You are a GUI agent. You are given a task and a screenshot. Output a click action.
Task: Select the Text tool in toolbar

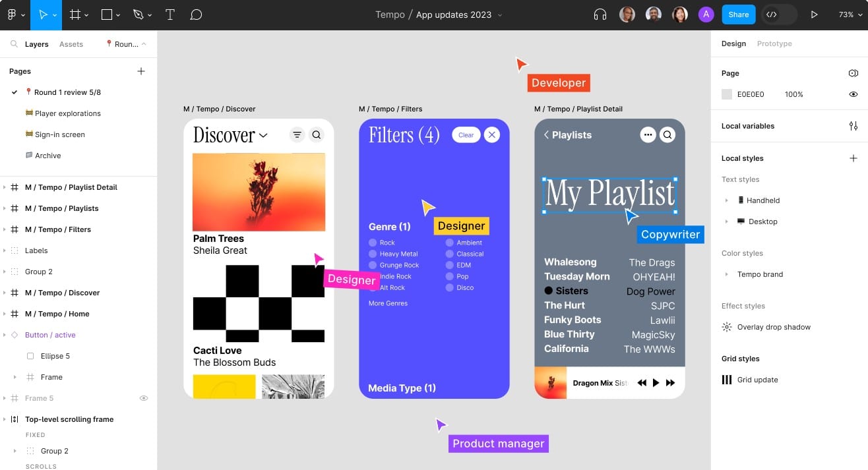pyautogui.click(x=170, y=15)
